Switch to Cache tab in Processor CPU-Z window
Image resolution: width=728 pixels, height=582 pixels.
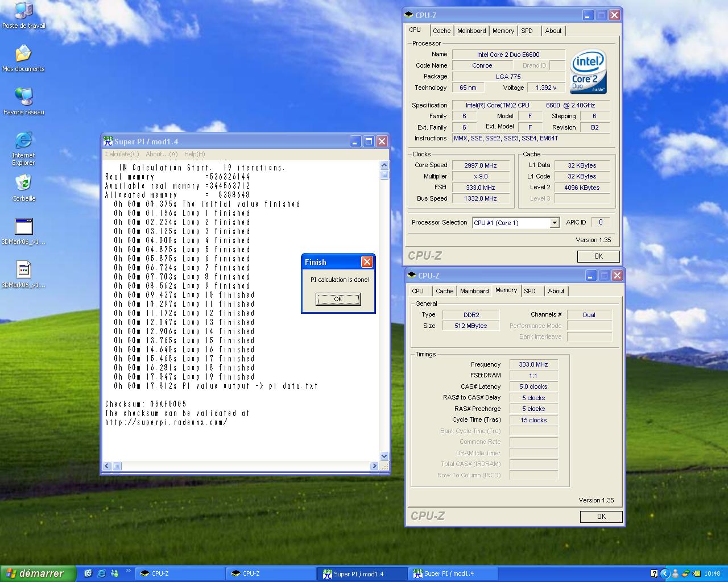(441, 31)
